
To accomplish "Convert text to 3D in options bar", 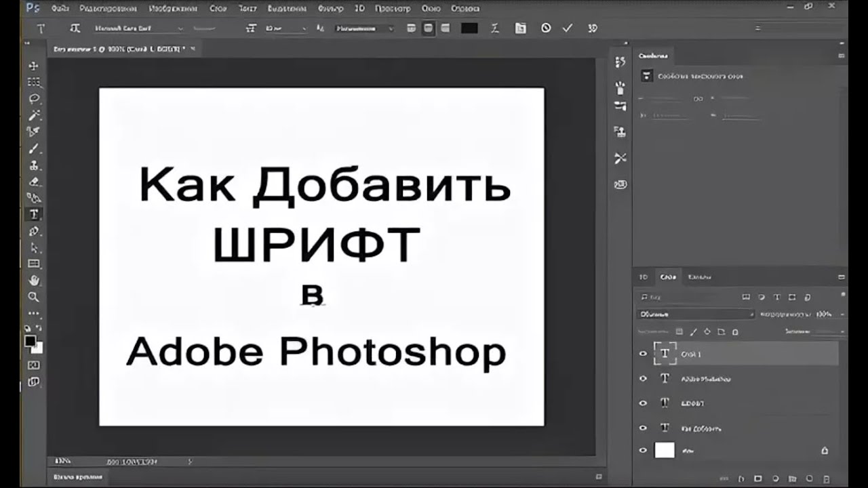I will click(x=593, y=28).
